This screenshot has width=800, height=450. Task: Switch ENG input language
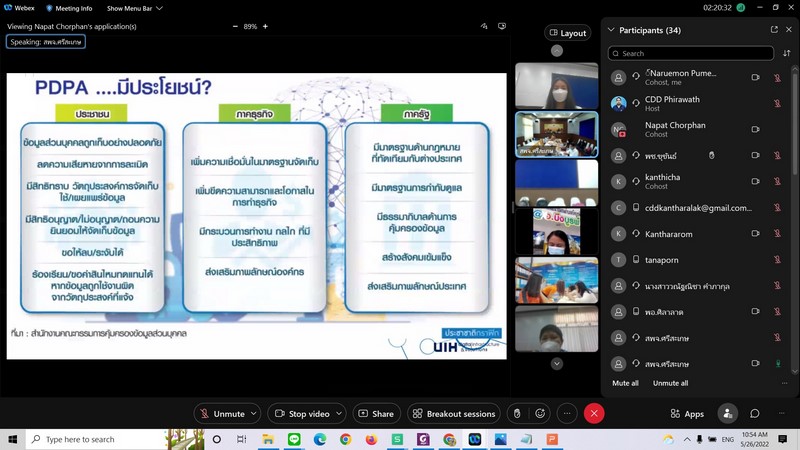click(728, 439)
